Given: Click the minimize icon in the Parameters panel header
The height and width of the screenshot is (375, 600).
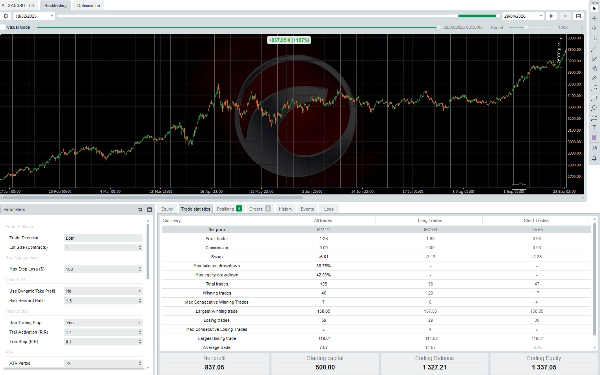Looking at the screenshot, I should click(x=140, y=210).
